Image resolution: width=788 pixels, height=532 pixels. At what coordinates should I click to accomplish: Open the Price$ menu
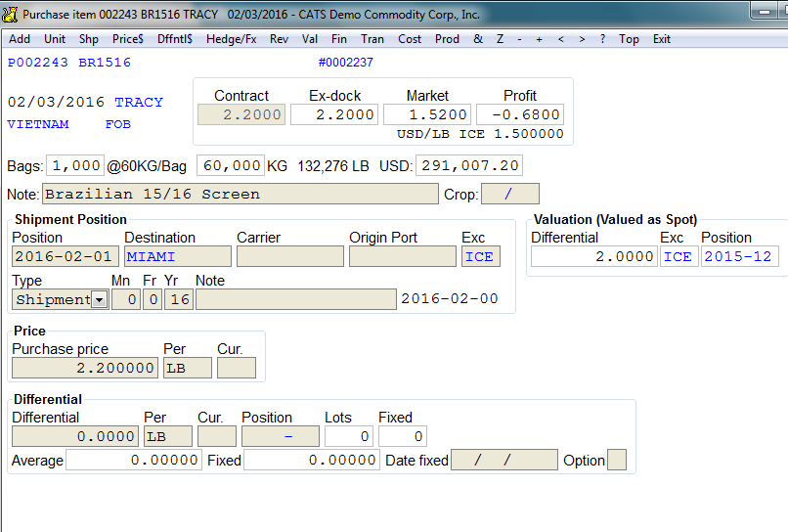(x=128, y=39)
